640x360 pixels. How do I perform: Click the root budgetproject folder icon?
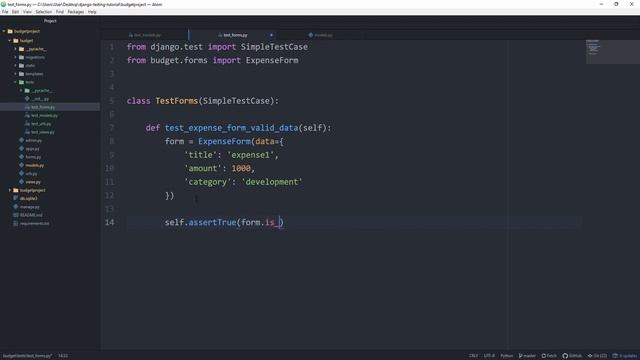tap(10, 31)
